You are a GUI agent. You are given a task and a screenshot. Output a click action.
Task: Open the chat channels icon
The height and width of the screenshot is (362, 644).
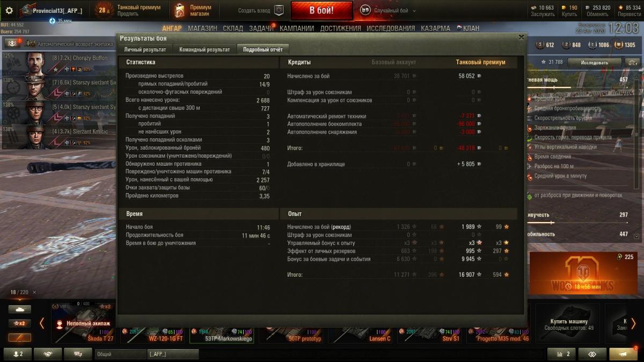[78, 354]
